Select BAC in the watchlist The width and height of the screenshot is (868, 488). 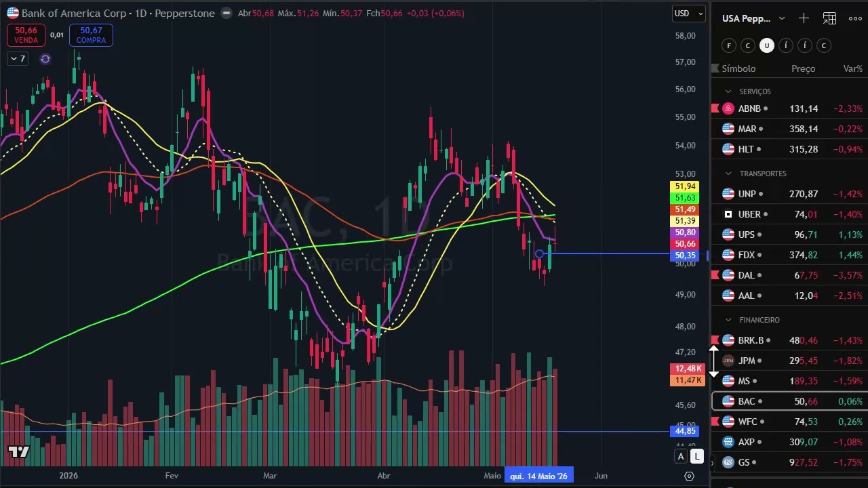coord(789,401)
